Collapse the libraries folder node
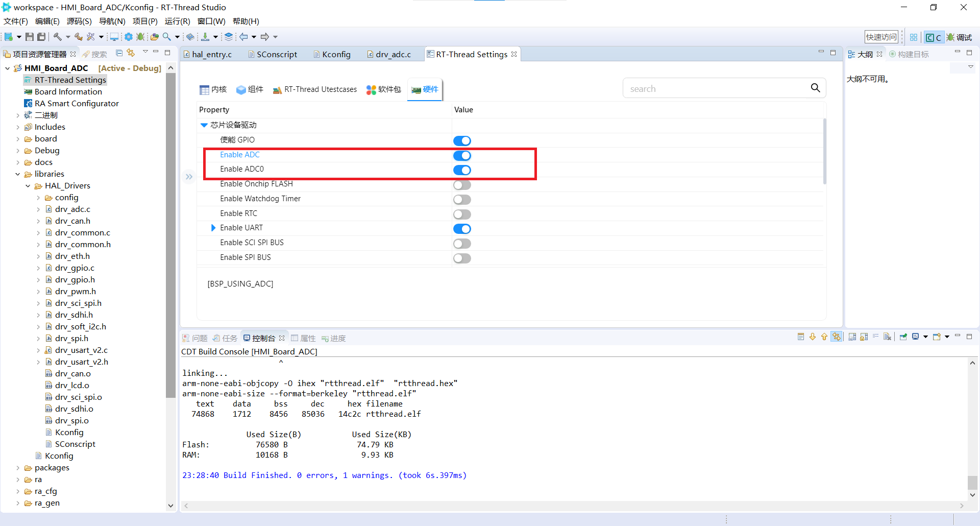The height and width of the screenshot is (526, 980). [x=18, y=174]
